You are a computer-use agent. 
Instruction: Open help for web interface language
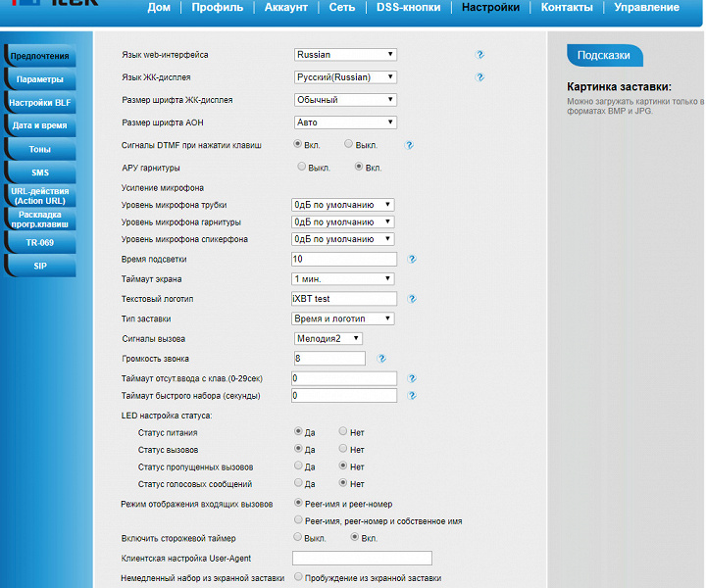click(479, 55)
